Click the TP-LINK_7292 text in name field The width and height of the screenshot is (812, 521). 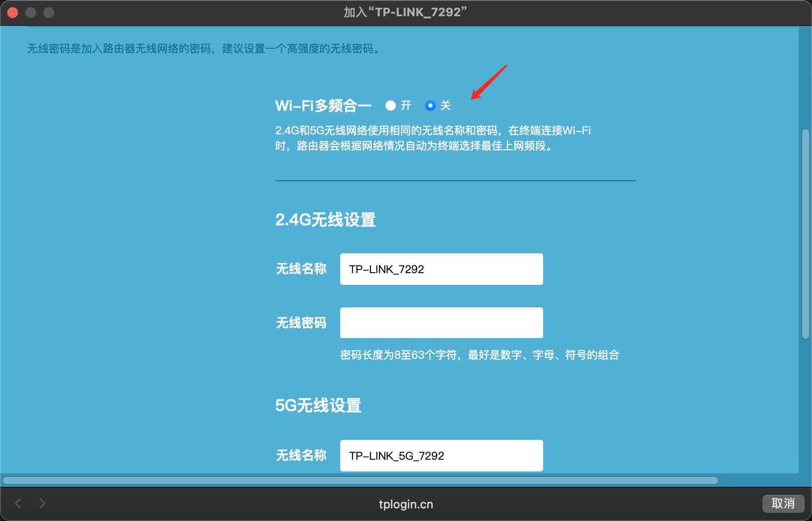[x=386, y=269]
